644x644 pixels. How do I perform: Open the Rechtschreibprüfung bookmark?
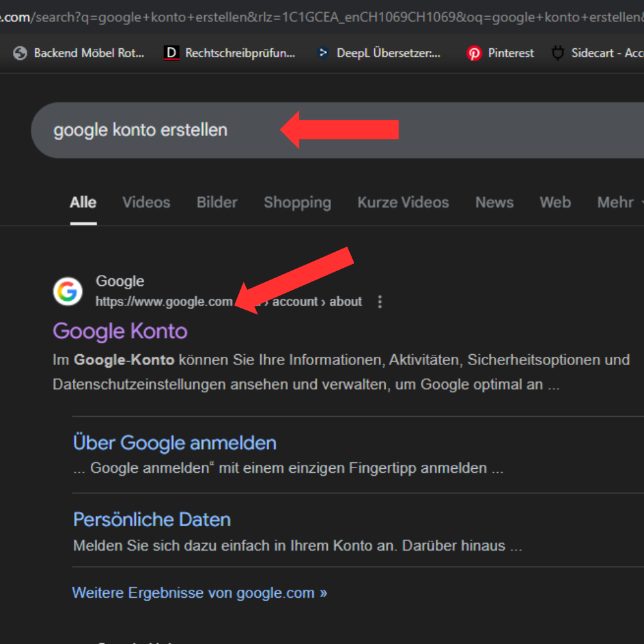230,53
